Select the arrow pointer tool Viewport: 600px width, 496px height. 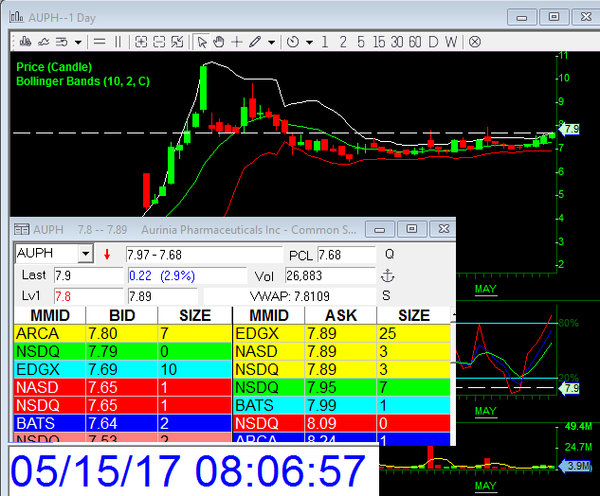(203, 41)
